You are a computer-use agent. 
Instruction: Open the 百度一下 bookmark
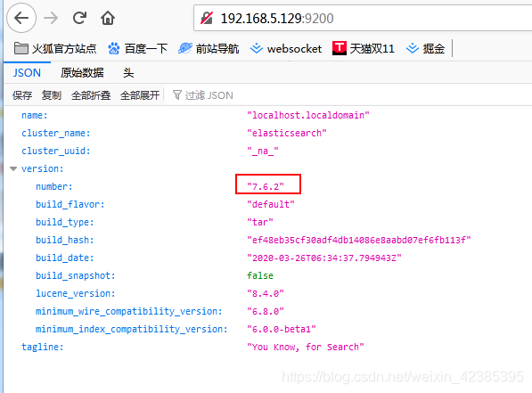coord(137,48)
